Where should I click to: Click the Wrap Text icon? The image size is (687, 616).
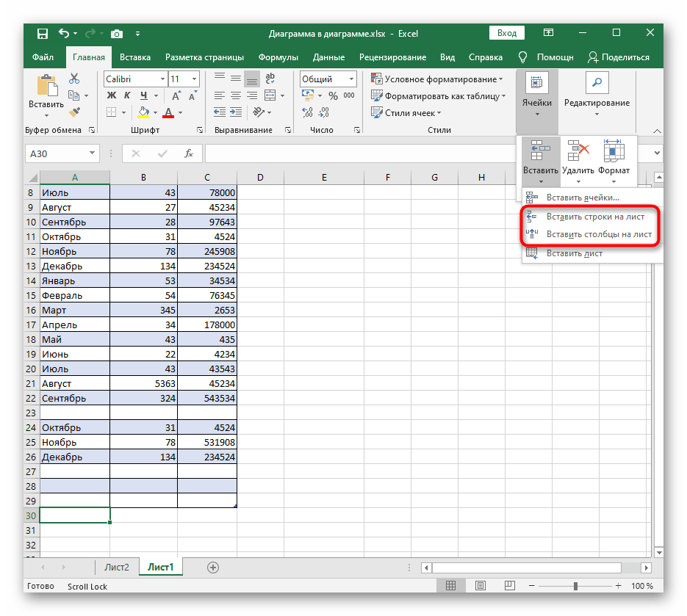coord(270,79)
